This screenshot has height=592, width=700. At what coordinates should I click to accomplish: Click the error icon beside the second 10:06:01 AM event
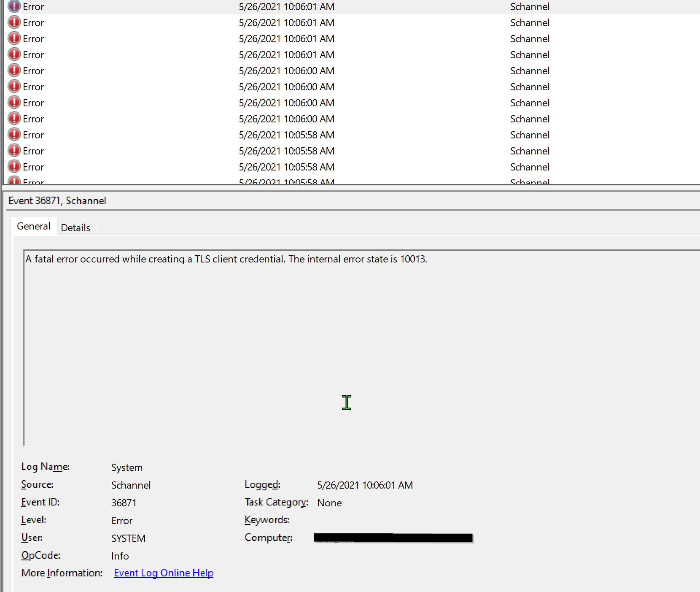pyautogui.click(x=14, y=22)
